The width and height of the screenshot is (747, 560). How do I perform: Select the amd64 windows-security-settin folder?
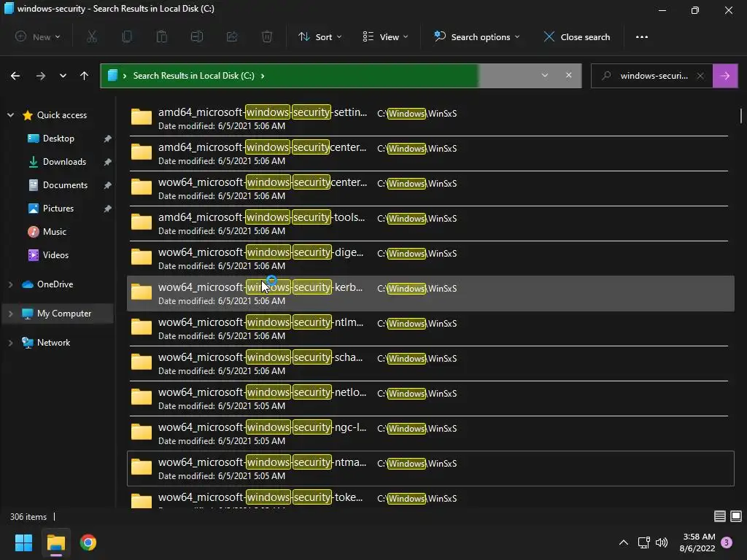pos(430,119)
